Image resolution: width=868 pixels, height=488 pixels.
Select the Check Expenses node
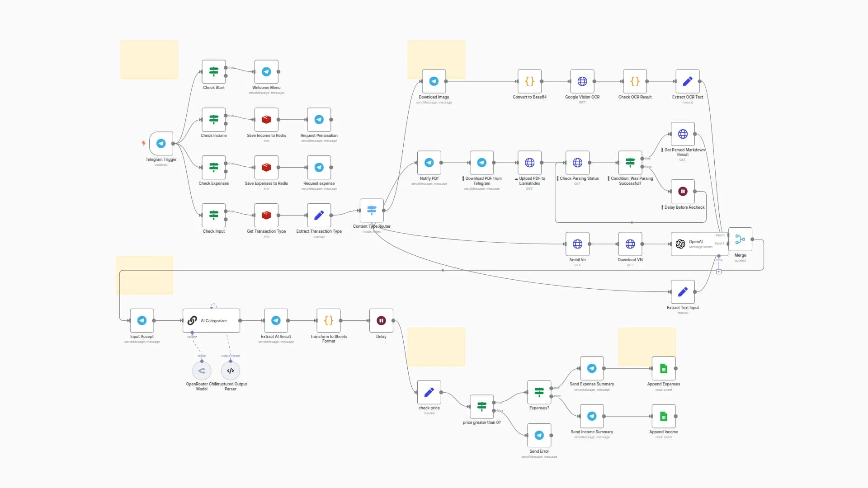tap(214, 168)
